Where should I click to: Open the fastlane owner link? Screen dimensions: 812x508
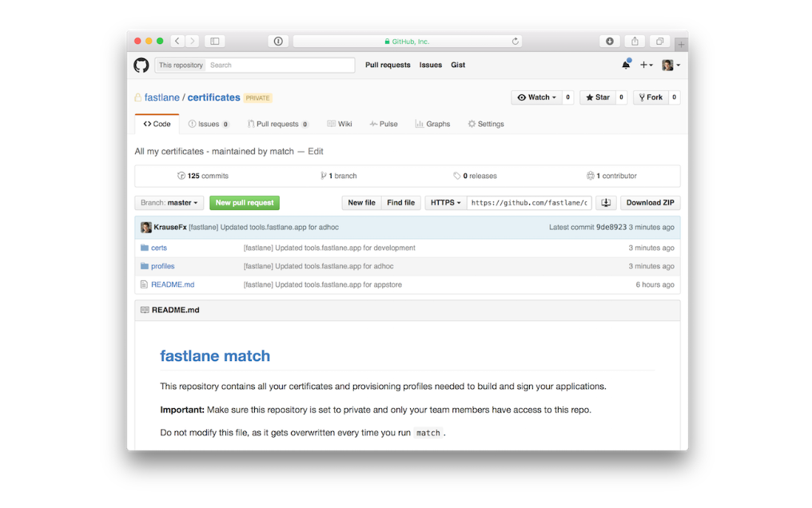[x=162, y=97]
